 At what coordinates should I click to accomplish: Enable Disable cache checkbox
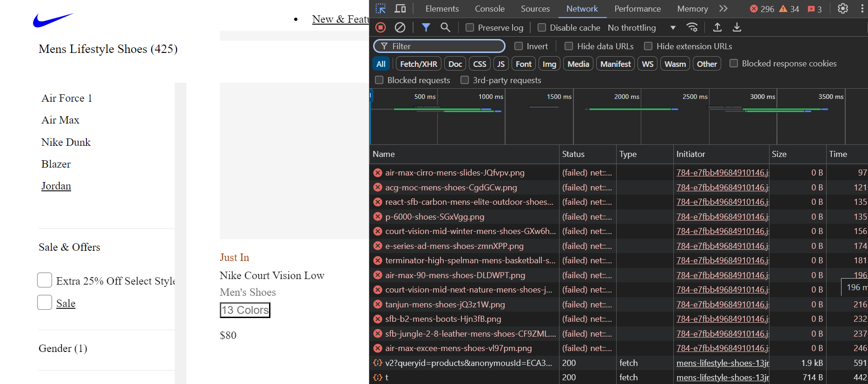click(542, 27)
